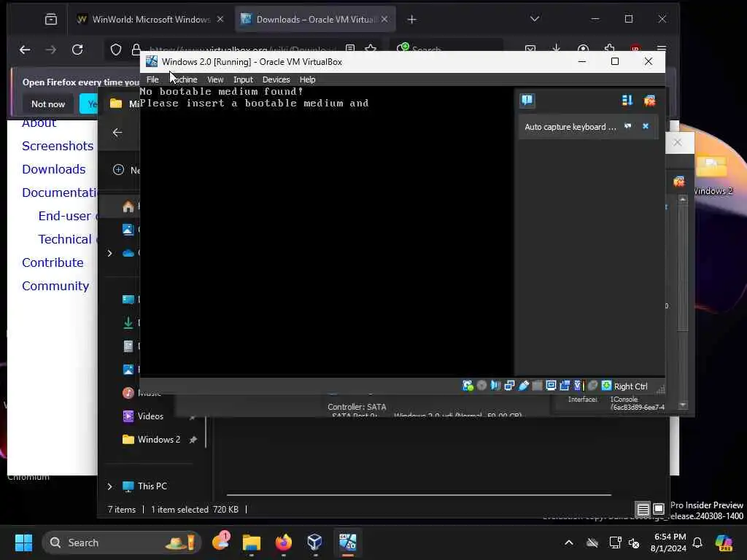Show hidden system tray icons

click(x=569, y=542)
